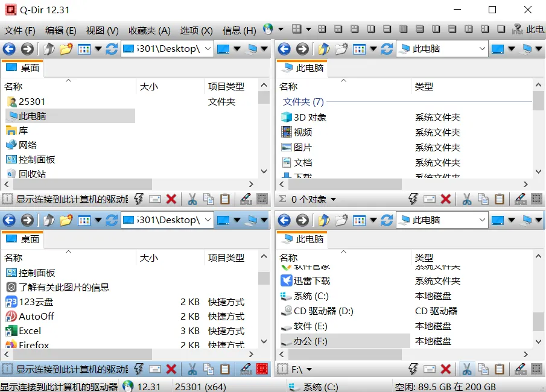Open the 选项 (X) menu
This screenshot has width=546, height=392.
pyautogui.click(x=196, y=31)
